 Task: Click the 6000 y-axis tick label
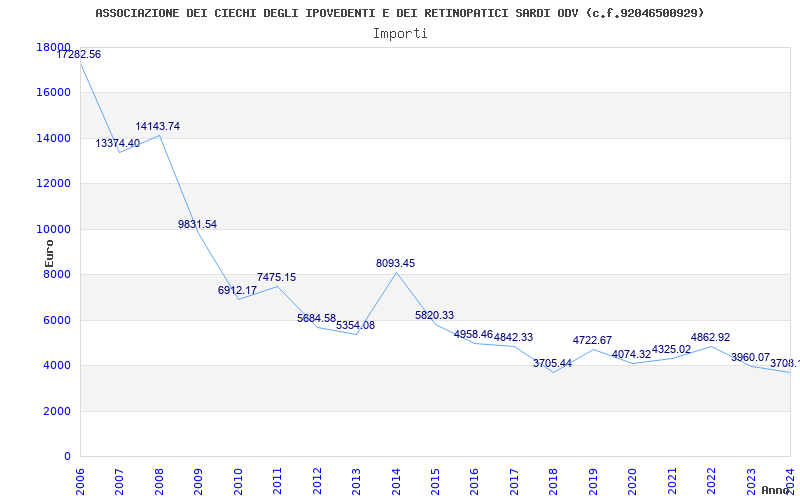tap(57, 320)
